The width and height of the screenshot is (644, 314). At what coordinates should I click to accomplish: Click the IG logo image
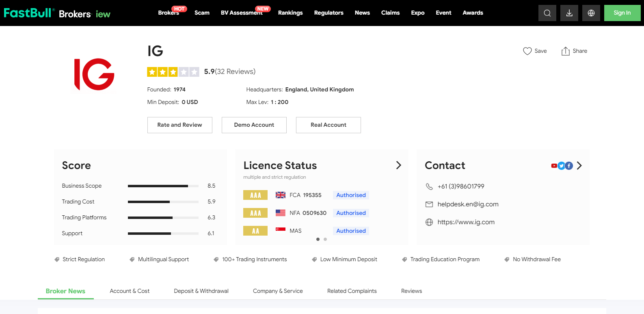tap(94, 74)
